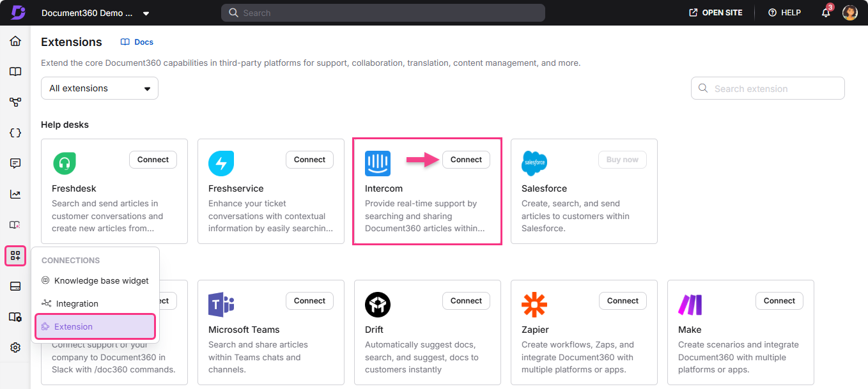The width and height of the screenshot is (868, 389).
Task: Click Buy now for Salesforce
Action: coord(623,160)
